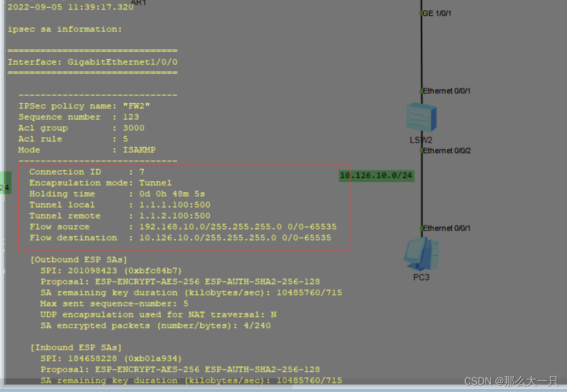567x392 pixels.
Task: Click the Encapsulation mode: Tunnel line
Action: coord(100,183)
